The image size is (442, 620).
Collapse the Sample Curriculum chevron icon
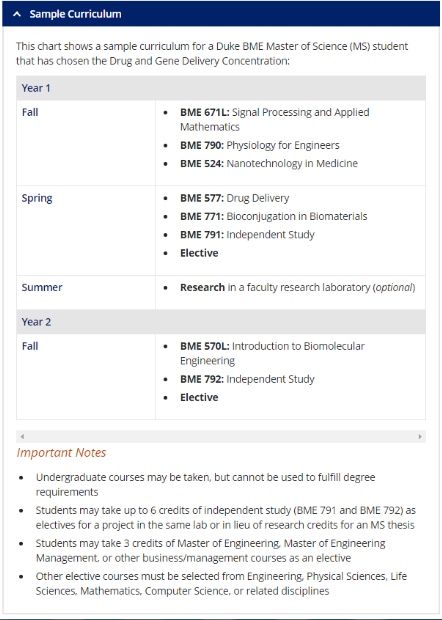(x=17, y=14)
